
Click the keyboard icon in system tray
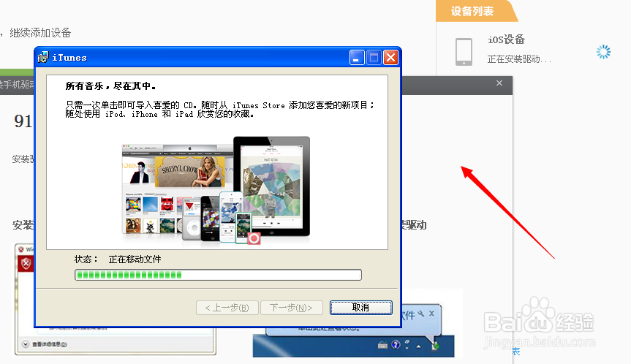tap(382, 345)
